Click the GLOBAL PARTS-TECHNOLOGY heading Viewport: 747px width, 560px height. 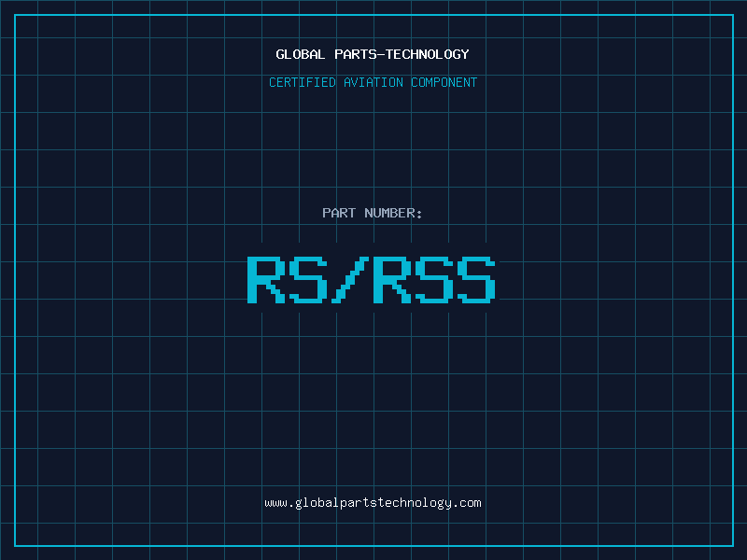[x=373, y=55]
